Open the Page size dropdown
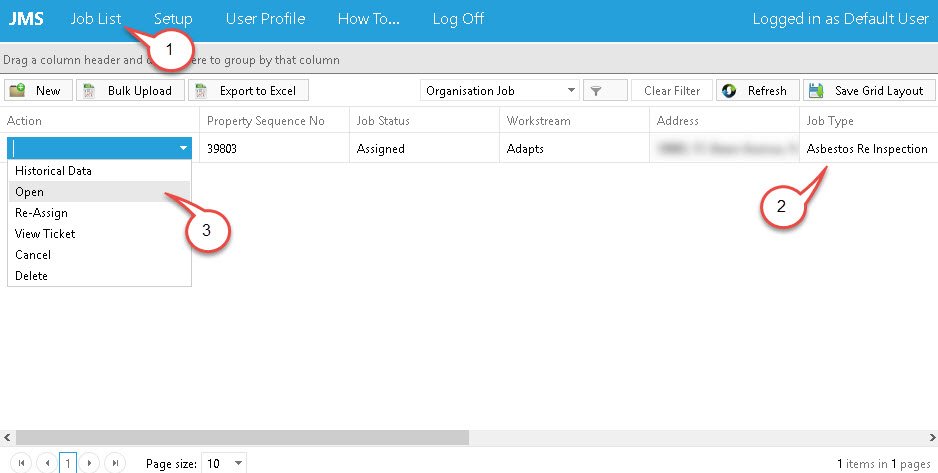 click(x=239, y=463)
